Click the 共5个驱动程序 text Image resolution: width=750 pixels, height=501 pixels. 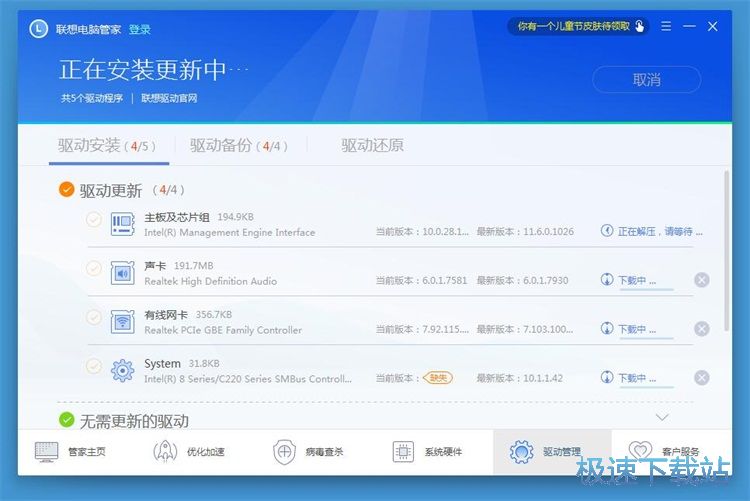pyautogui.click(x=92, y=98)
